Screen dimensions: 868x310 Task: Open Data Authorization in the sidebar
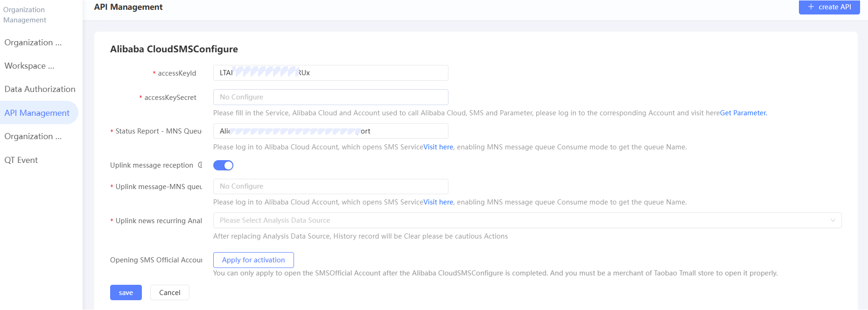(40, 89)
